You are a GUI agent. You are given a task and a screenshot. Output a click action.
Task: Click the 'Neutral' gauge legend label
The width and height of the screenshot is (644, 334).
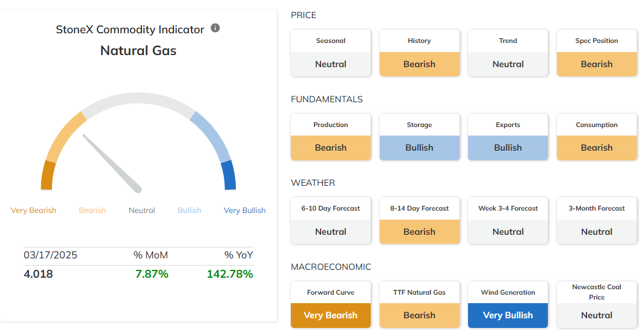[x=141, y=211]
